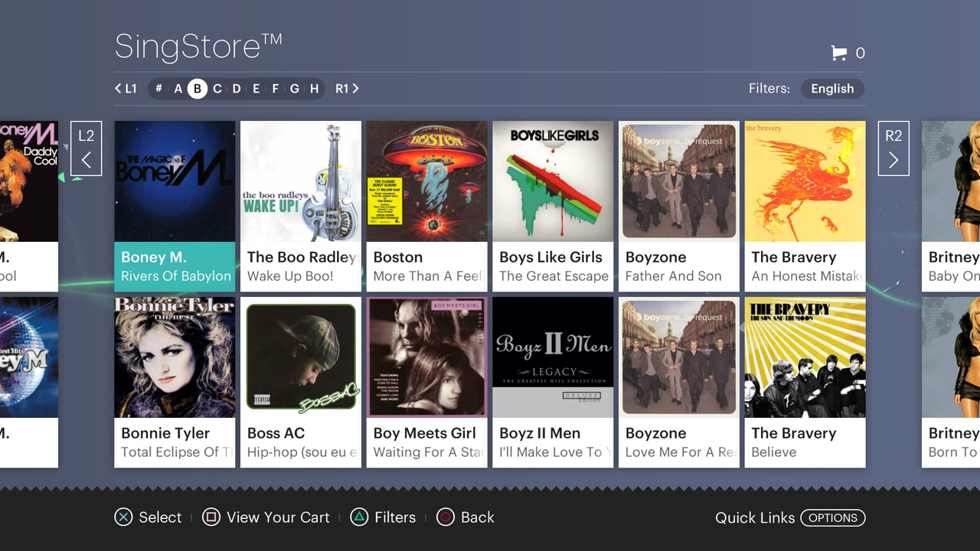
Task: Open the shopping cart icon
Action: 839,53
